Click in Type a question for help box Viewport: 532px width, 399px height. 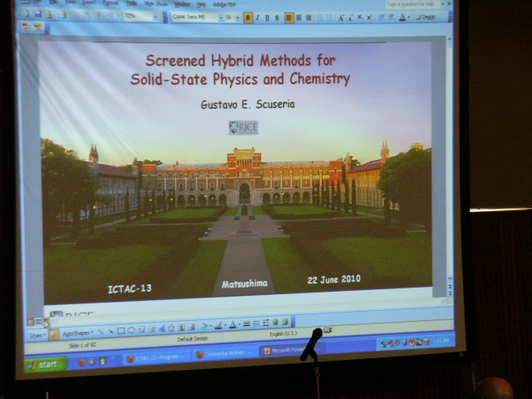(x=411, y=4)
